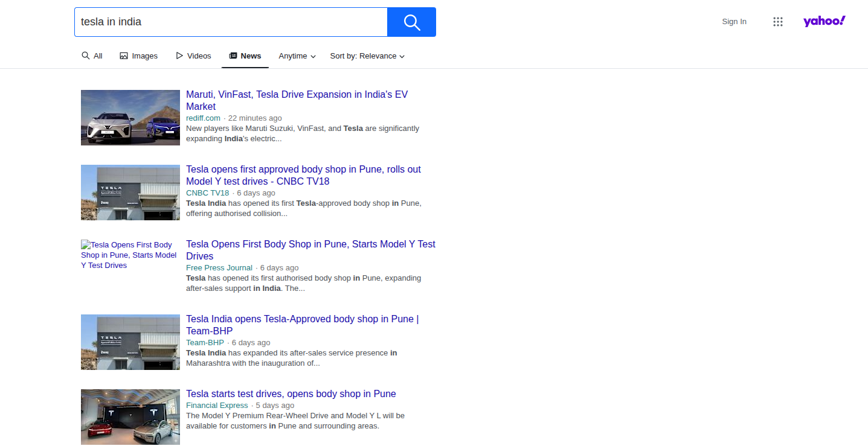
Task: Open Free Press Journal Tesla body shop headline
Action: (310, 250)
